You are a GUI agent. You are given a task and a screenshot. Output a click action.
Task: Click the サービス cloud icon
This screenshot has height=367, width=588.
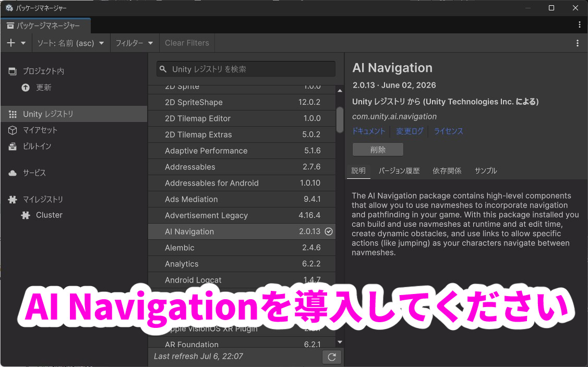point(13,173)
